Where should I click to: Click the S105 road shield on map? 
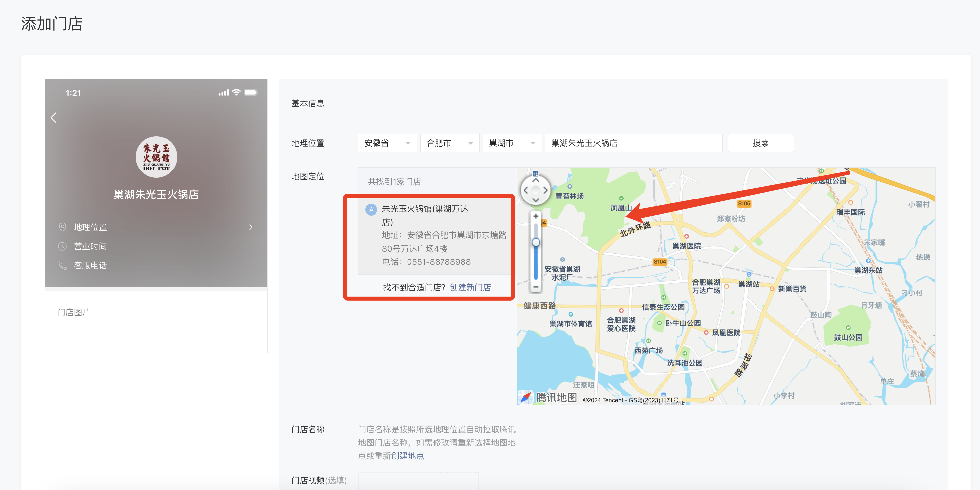(744, 204)
